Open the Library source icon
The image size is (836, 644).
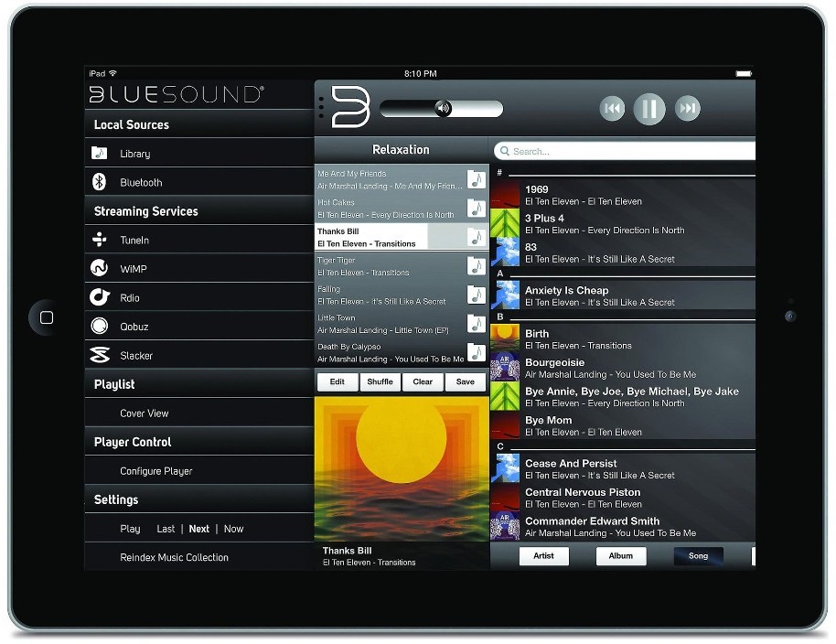click(x=100, y=154)
